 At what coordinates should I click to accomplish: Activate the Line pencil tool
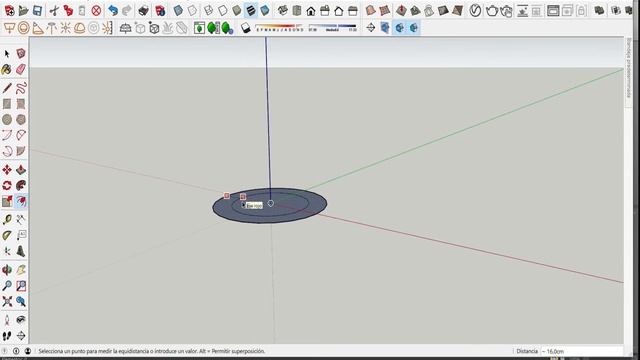(x=7, y=88)
